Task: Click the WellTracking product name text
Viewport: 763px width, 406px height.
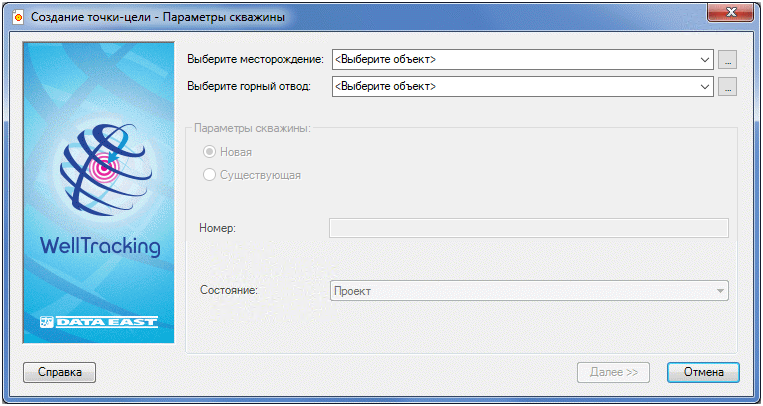Action: [99, 246]
